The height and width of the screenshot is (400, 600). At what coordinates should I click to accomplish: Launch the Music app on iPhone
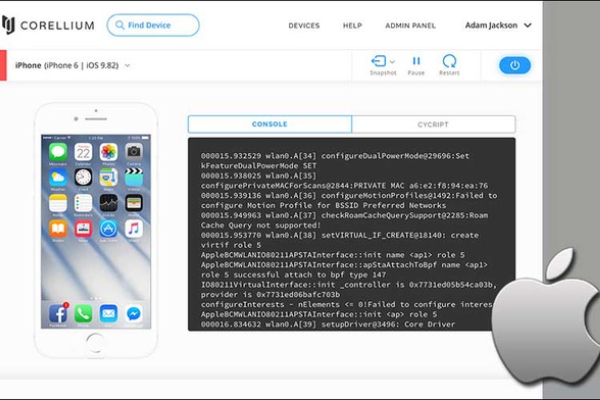coord(134,229)
